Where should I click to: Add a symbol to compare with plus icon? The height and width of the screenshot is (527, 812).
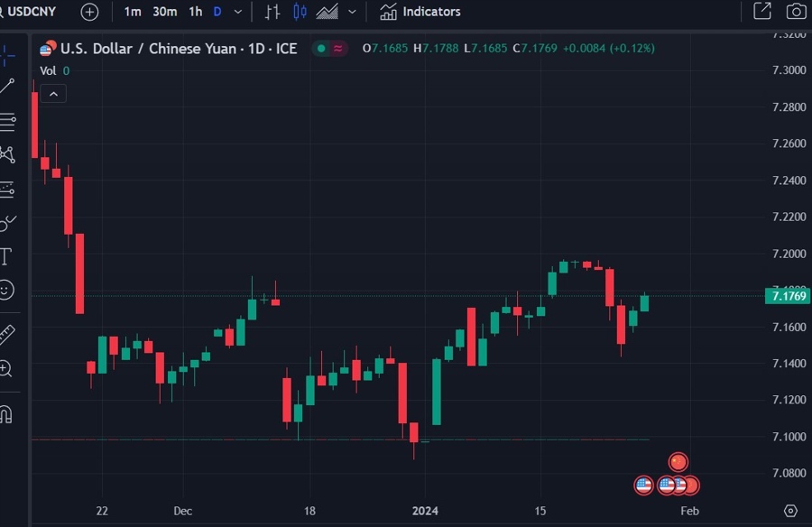click(89, 12)
